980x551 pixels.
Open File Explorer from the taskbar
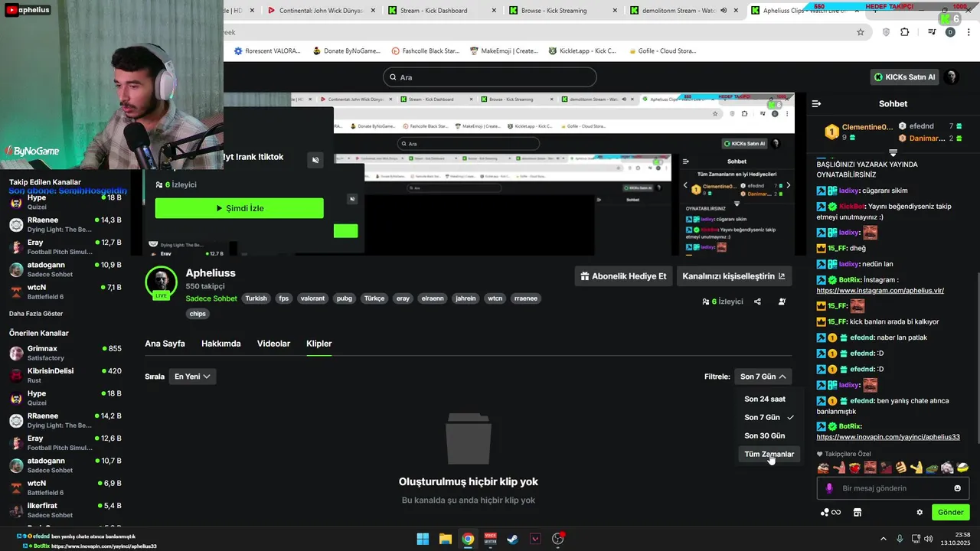[445, 539]
